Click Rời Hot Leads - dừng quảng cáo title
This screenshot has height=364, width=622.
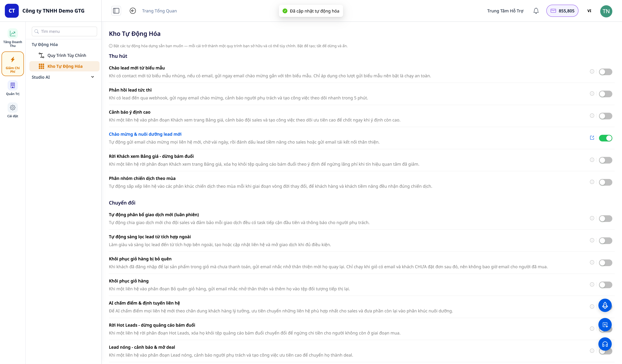(x=152, y=325)
